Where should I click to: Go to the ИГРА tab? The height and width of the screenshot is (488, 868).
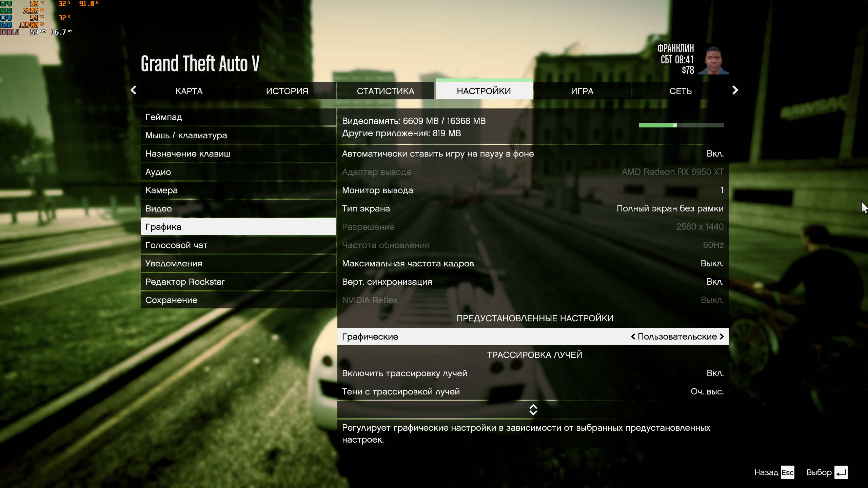point(582,91)
